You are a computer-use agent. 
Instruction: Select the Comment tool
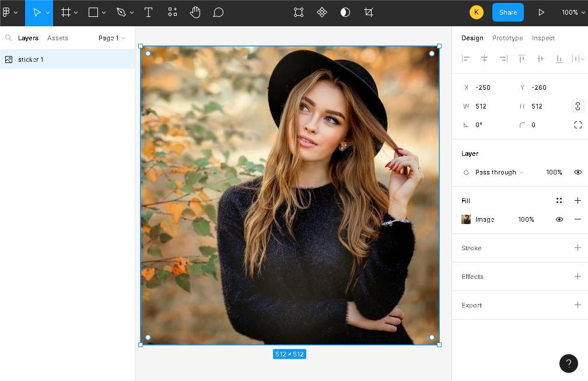tap(218, 12)
